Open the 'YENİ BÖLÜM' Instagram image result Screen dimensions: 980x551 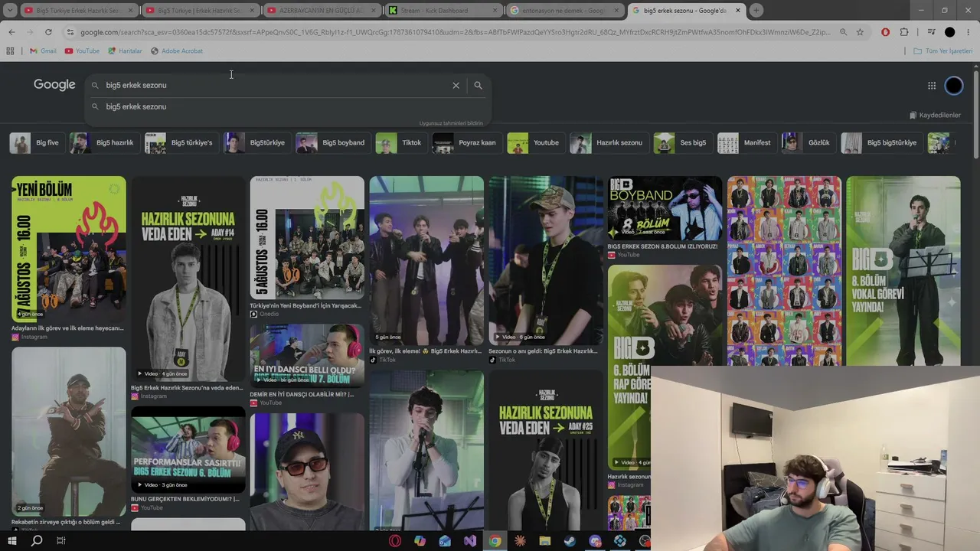click(x=69, y=249)
